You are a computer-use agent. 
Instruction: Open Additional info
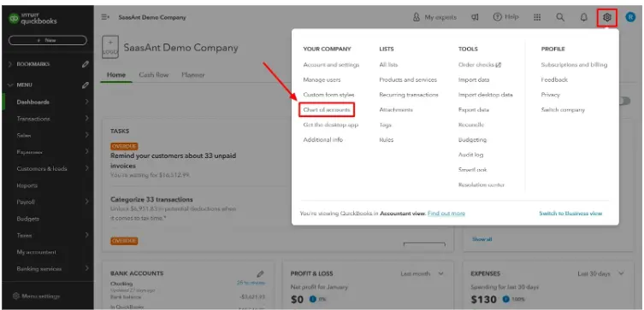point(322,140)
